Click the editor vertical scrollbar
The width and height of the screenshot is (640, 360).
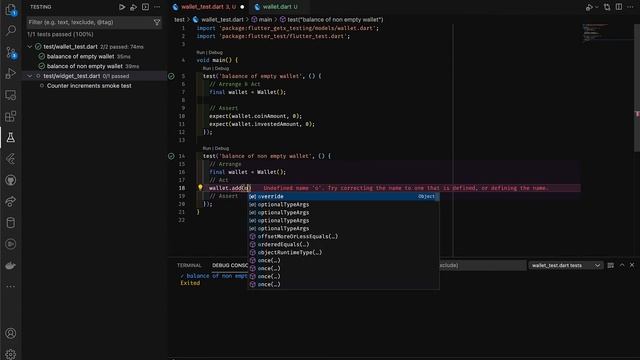tap(637, 88)
